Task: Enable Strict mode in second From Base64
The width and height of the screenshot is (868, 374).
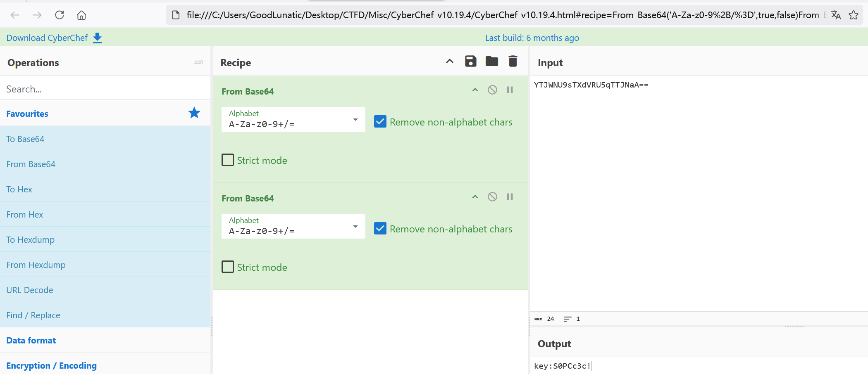Action: pyautogui.click(x=228, y=267)
